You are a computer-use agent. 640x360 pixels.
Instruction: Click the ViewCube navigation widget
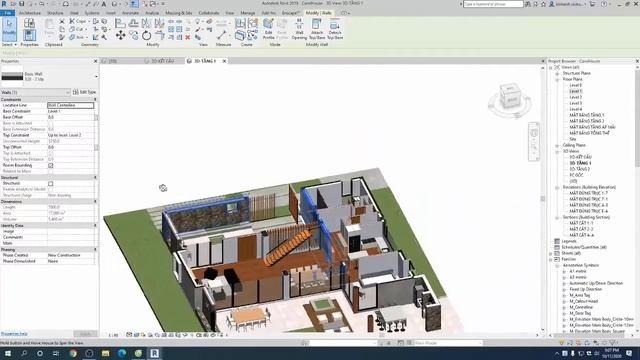click(509, 98)
